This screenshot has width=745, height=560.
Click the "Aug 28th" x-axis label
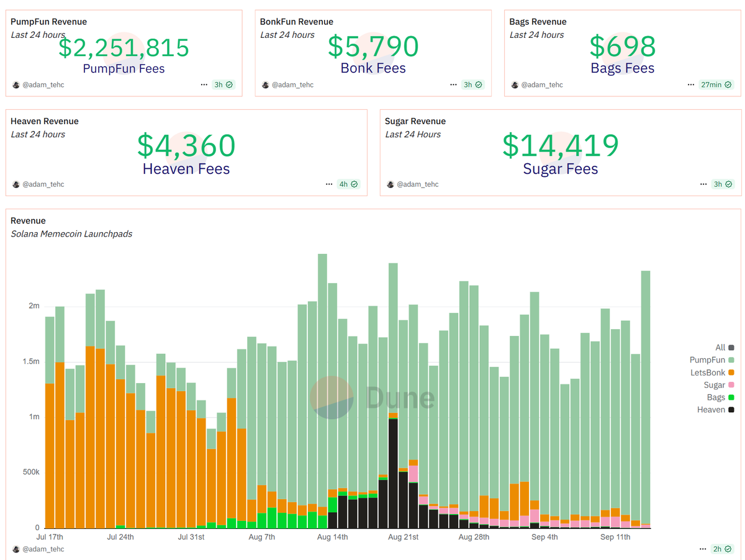(474, 537)
